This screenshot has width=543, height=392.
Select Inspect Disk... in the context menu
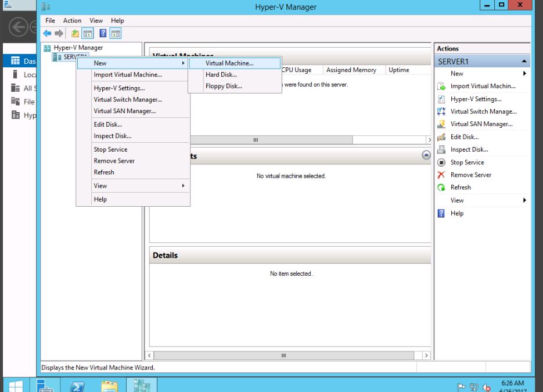[x=133, y=136]
